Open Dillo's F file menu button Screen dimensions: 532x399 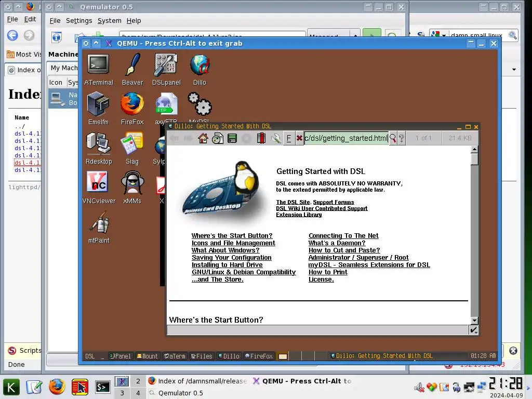[x=289, y=138]
